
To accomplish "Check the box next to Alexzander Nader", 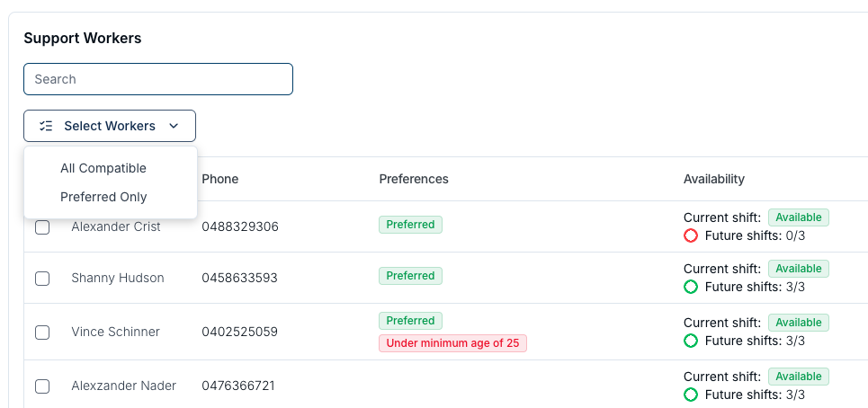I will pos(42,386).
